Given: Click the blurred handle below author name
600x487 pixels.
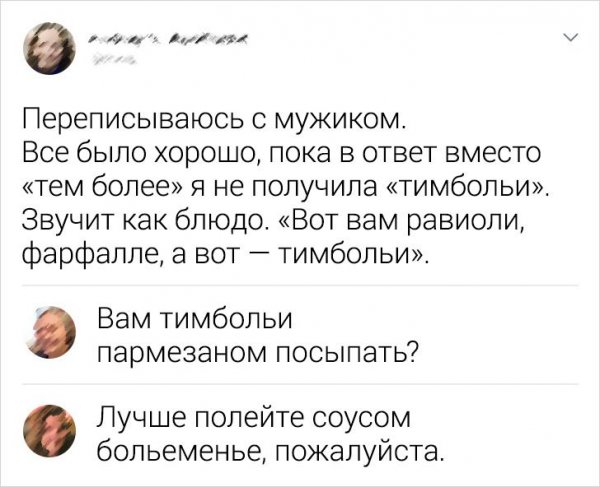Looking at the screenshot, I should (x=115, y=61).
